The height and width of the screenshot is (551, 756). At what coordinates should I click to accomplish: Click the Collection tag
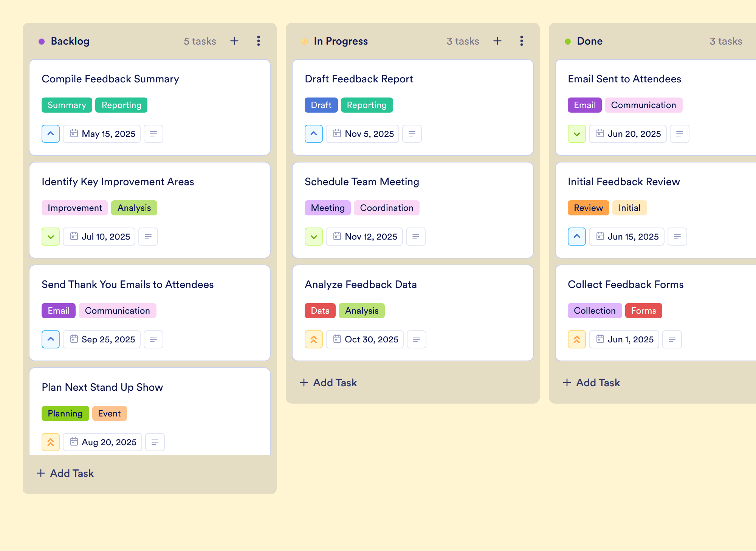[595, 311]
